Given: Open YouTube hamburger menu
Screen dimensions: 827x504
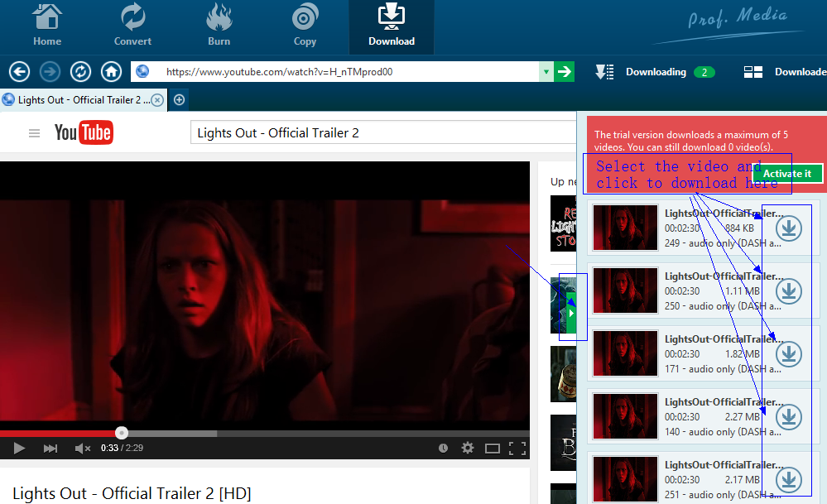Looking at the screenshot, I should [34, 133].
